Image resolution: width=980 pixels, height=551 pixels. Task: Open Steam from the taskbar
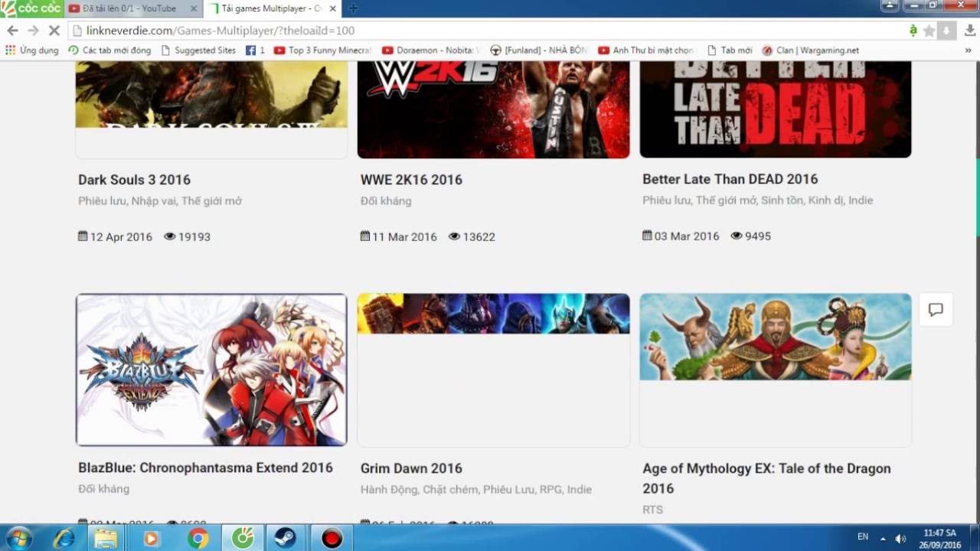286,538
